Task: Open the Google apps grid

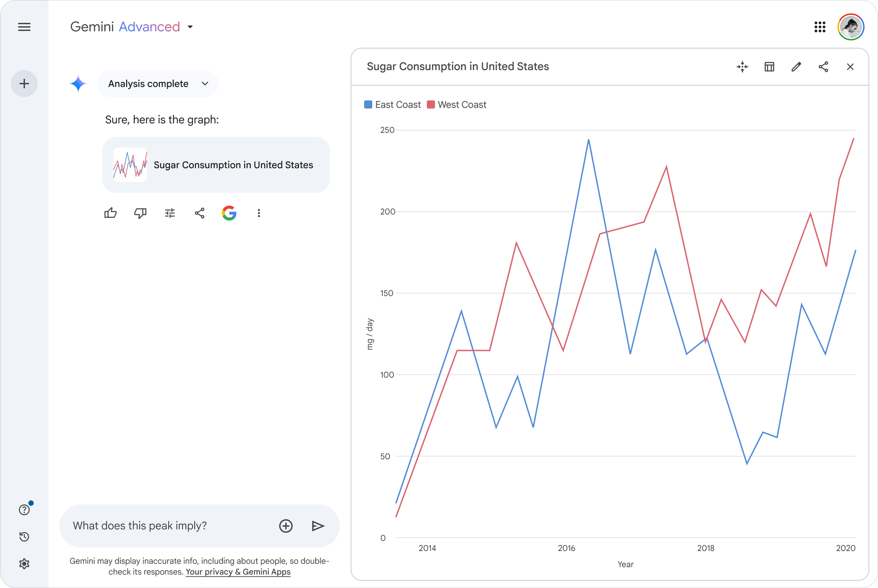Action: click(x=820, y=27)
